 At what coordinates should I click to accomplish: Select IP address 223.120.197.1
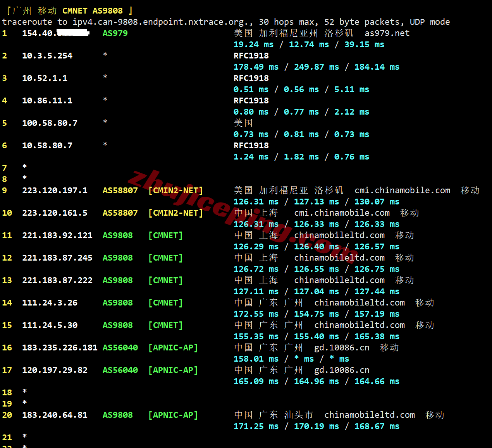click(x=55, y=191)
